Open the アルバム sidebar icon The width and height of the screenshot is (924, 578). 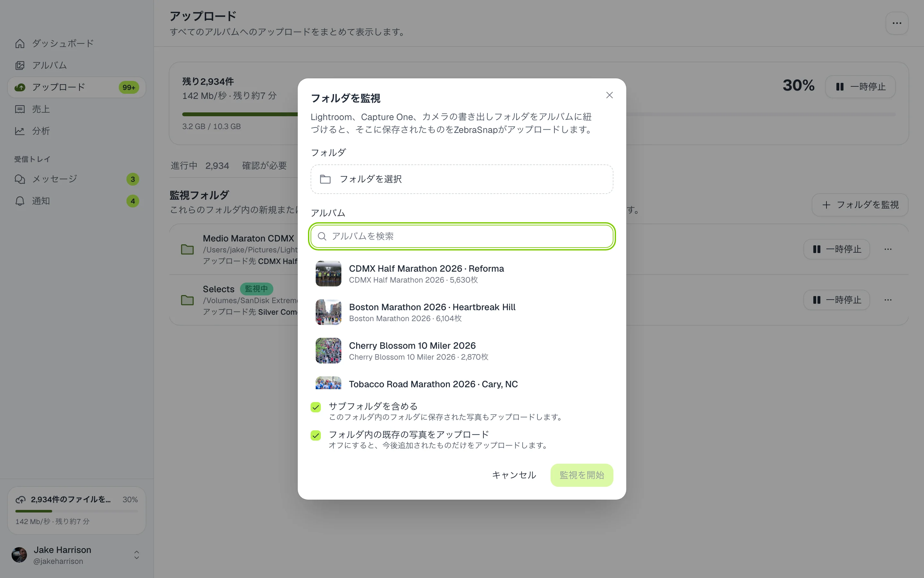(20, 66)
